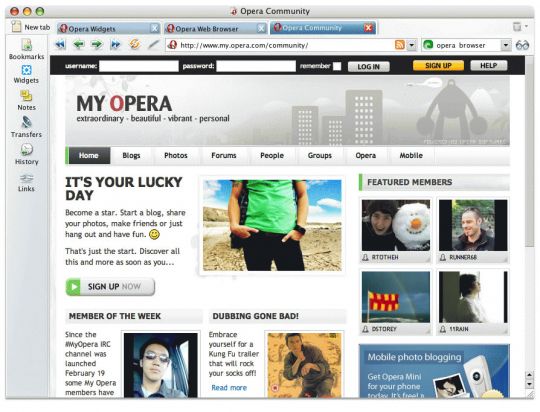Open the Widgets panel icon
Screen dimensions: 540x412
(x=27, y=70)
